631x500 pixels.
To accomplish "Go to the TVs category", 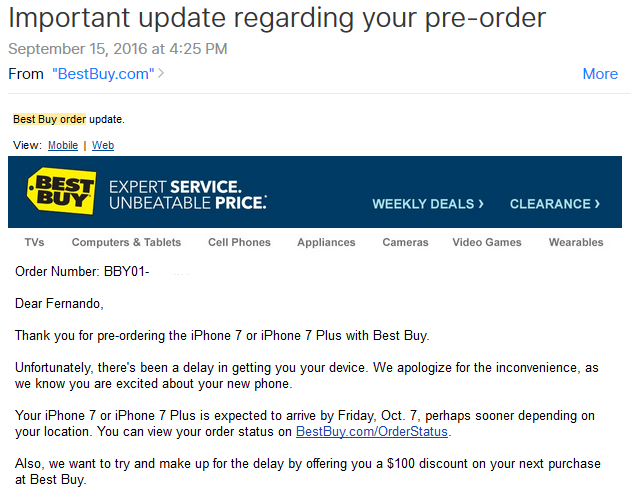I will pyautogui.click(x=34, y=242).
